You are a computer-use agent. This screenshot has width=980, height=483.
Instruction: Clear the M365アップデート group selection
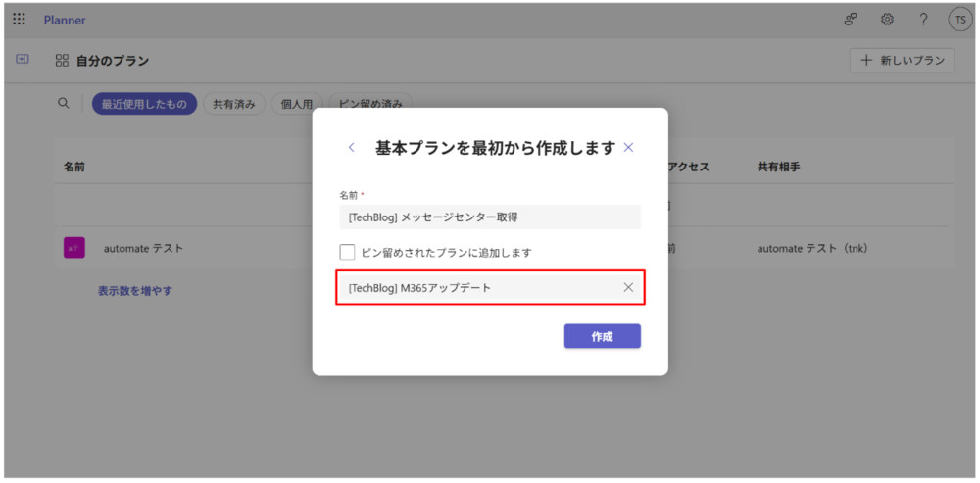(629, 287)
